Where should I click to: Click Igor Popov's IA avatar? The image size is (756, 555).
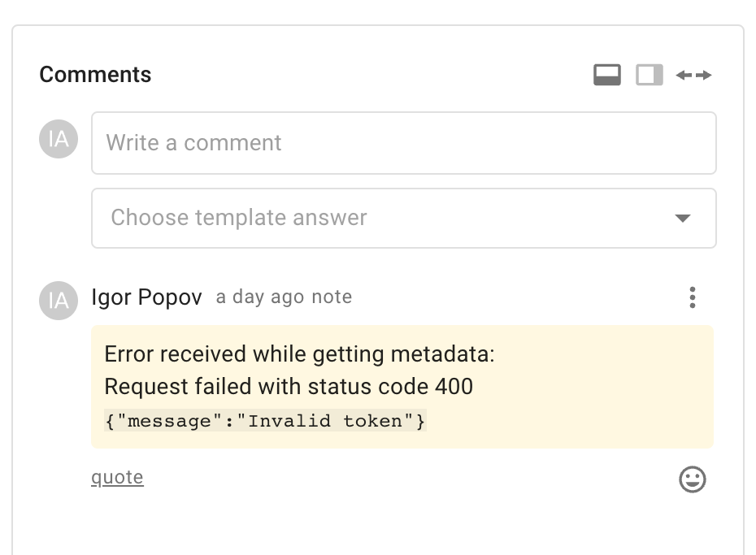tap(58, 301)
